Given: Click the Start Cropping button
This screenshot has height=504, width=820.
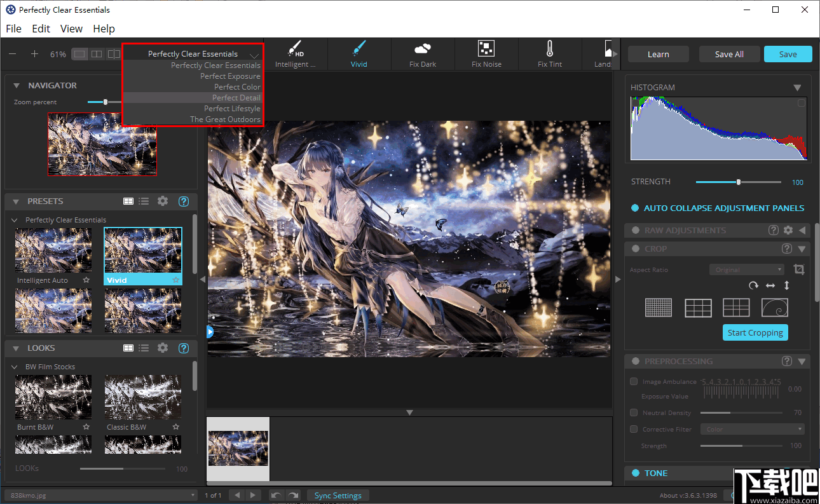Looking at the screenshot, I should tap(755, 332).
